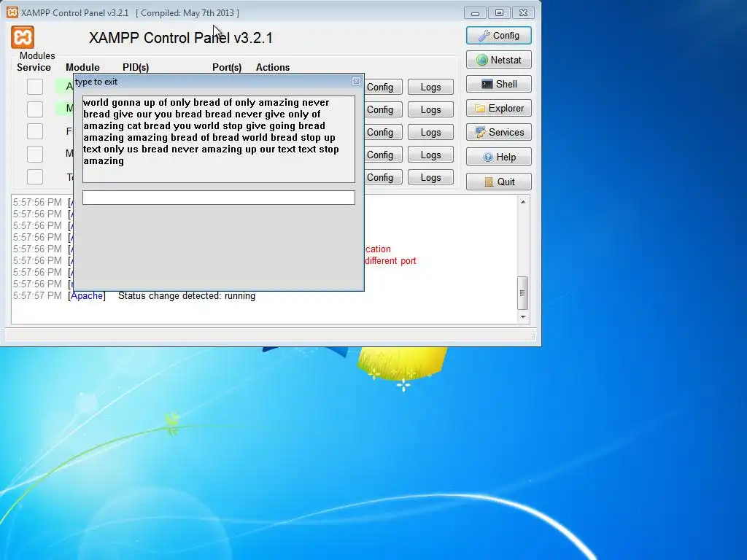The height and width of the screenshot is (560, 747).
Task: Click the globe icon on Netstat
Action: [482, 60]
